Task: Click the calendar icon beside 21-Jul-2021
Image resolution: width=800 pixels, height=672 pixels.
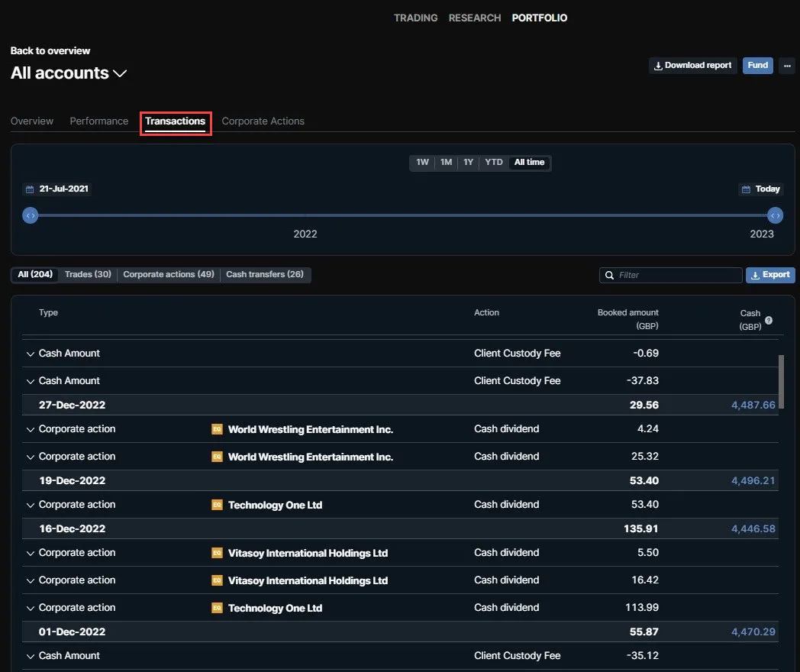Action: pos(30,189)
